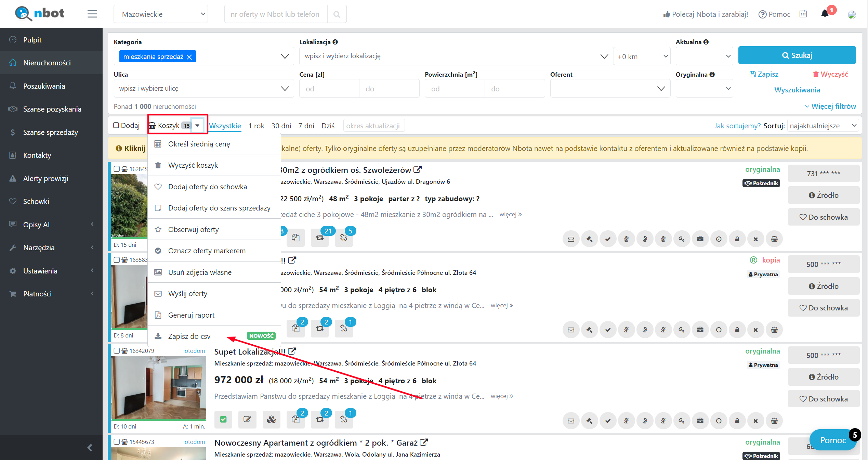Check the checkbox for offer 15445673
This screenshot has width=868, height=460.
point(117,442)
